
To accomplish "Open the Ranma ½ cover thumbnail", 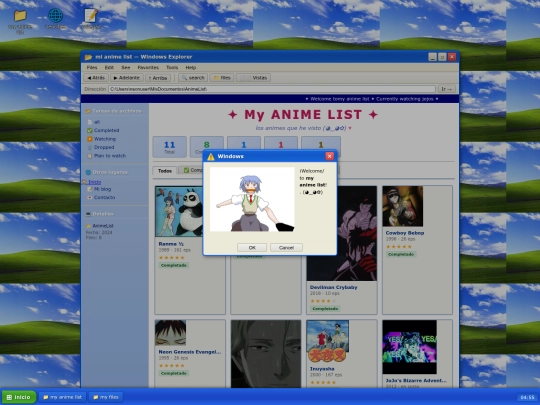I will click(179, 211).
